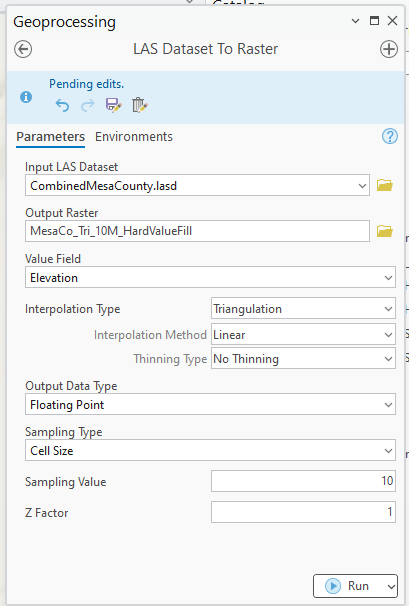Open tool help question mark icon
Image resolution: width=409 pixels, height=606 pixels.
click(x=390, y=136)
